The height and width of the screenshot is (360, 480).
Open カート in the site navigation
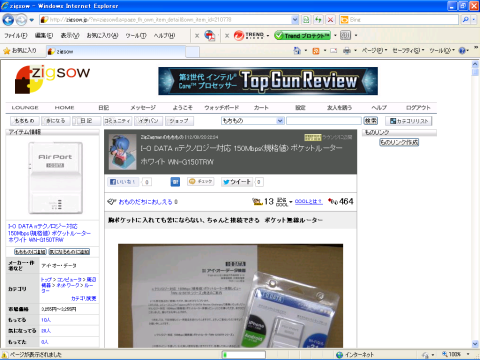261,108
